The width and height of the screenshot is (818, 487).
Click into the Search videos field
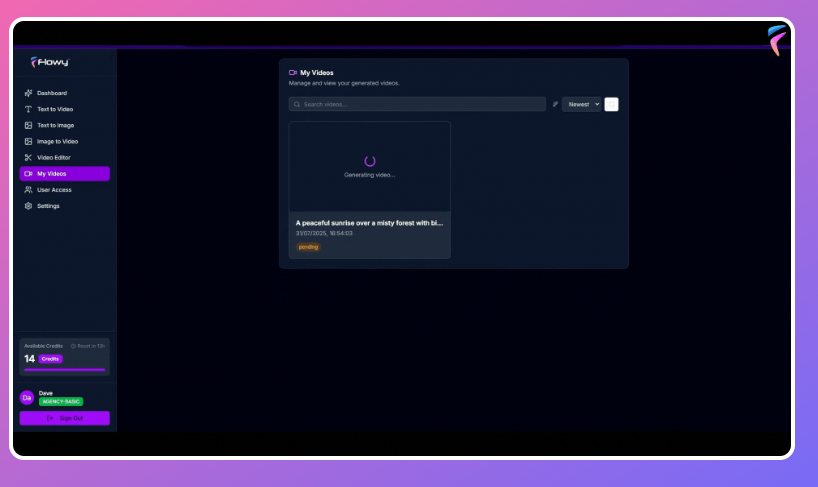point(417,104)
